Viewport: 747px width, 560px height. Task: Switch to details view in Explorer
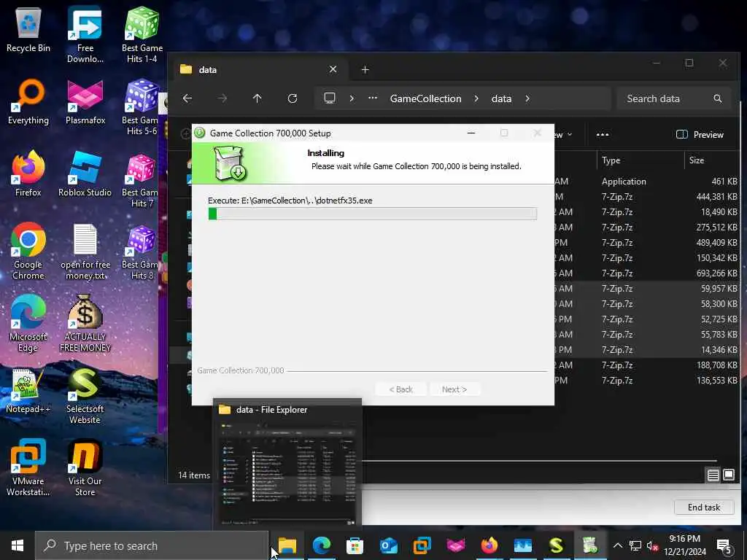[x=713, y=475]
